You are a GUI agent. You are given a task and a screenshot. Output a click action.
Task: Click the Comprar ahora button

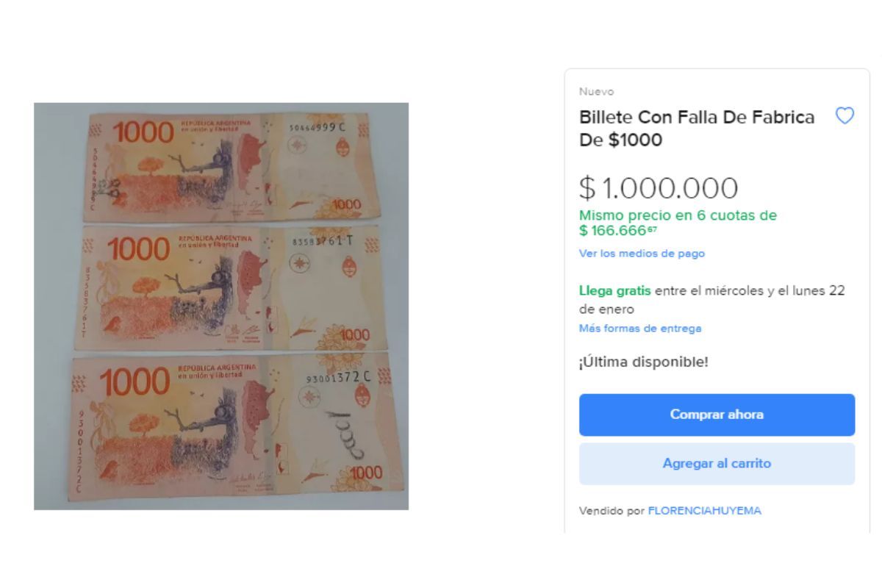click(x=717, y=415)
